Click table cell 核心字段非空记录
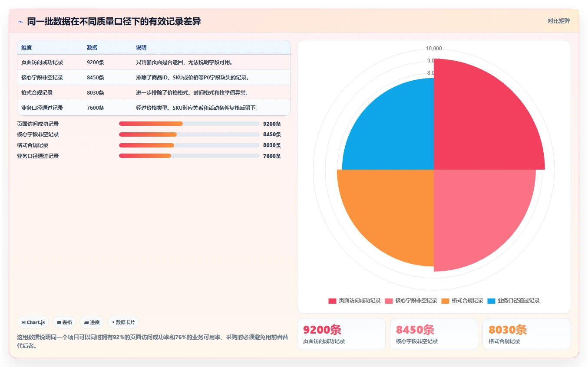Viewport: 588px width, 367px height. coord(42,77)
